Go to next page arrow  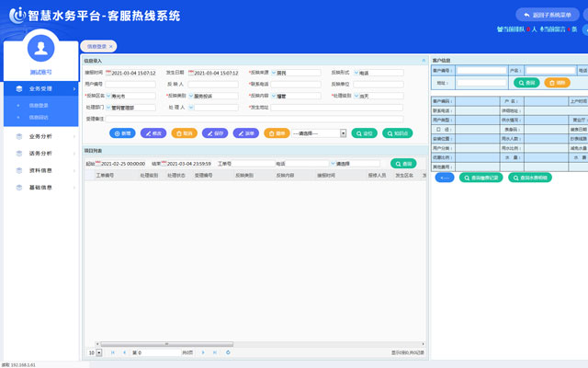[x=201, y=352]
